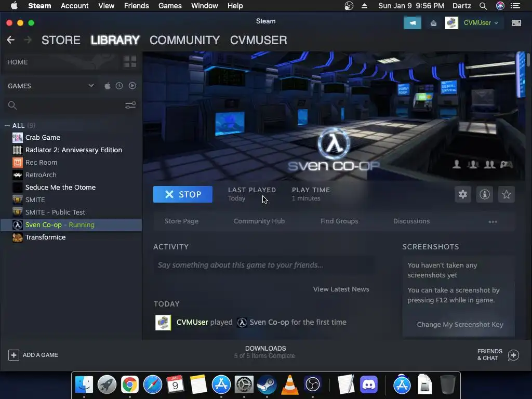The height and width of the screenshot is (399, 532).
Task: Open the CVMUSER profile tab
Action: pyautogui.click(x=259, y=40)
